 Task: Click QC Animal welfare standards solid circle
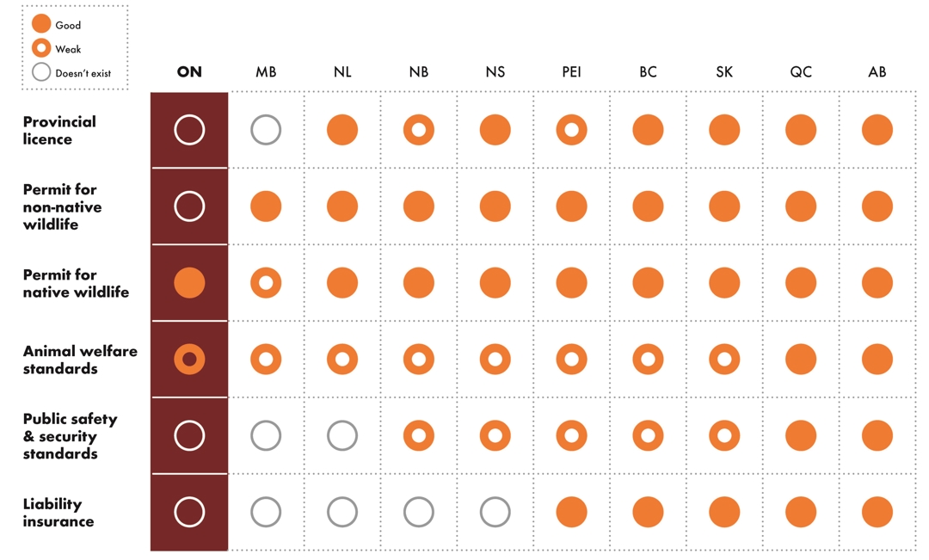[801, 359]
